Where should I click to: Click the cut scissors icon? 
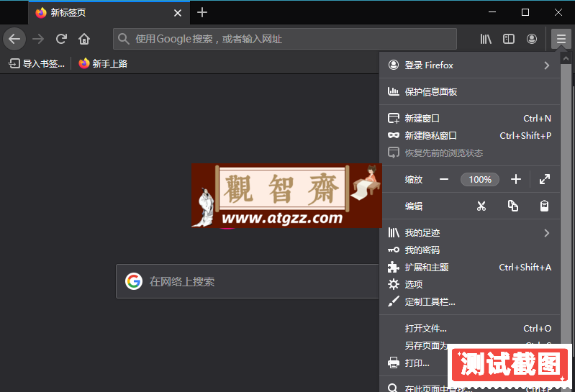tap(481, 206)
